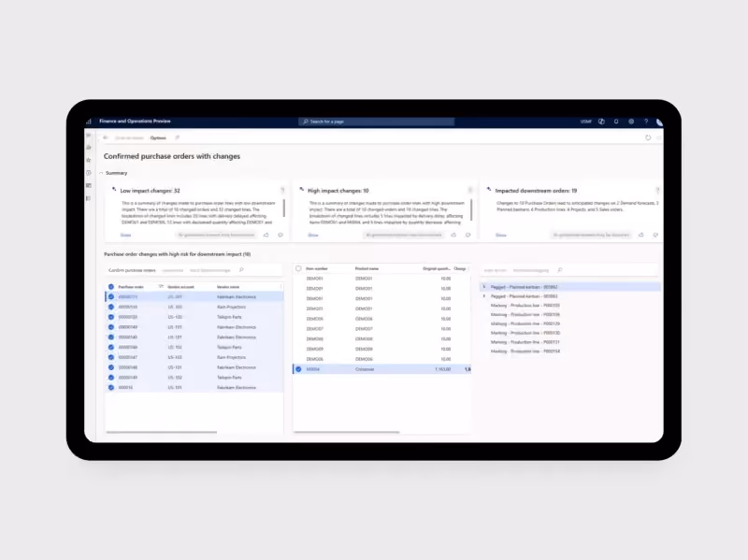Click the search icon in the purchase orders toolbar
Screen dimensions: 748x560
tap(241, 270)
